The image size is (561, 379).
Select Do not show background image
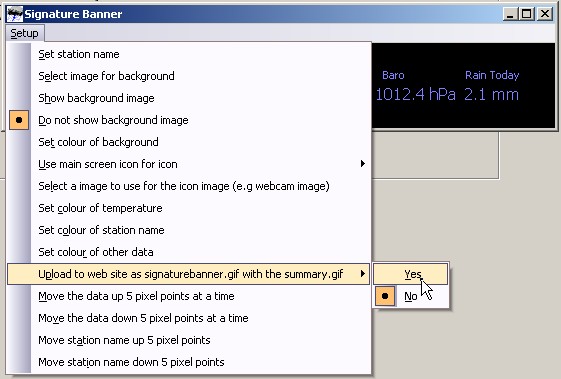click(x=189, y=120)
